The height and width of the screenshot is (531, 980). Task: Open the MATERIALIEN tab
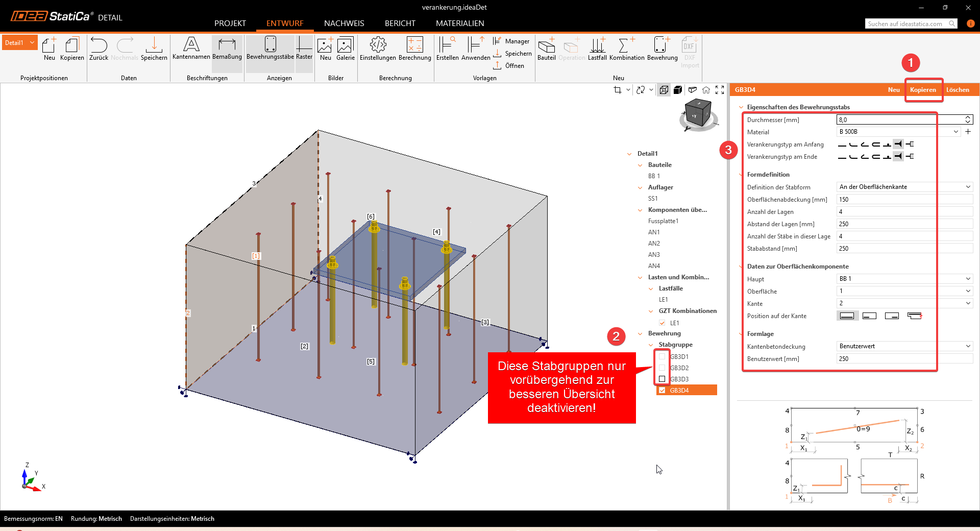[x=460, y=23]
